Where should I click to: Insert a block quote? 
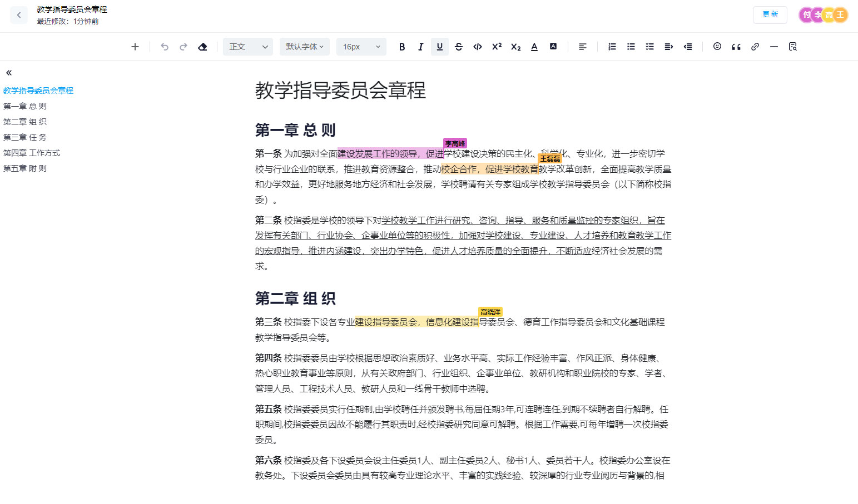[x=736, y=47]
